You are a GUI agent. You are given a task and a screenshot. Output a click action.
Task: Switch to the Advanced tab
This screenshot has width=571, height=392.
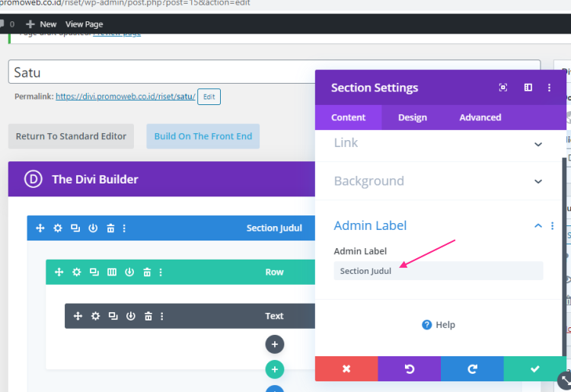[480, 117]
